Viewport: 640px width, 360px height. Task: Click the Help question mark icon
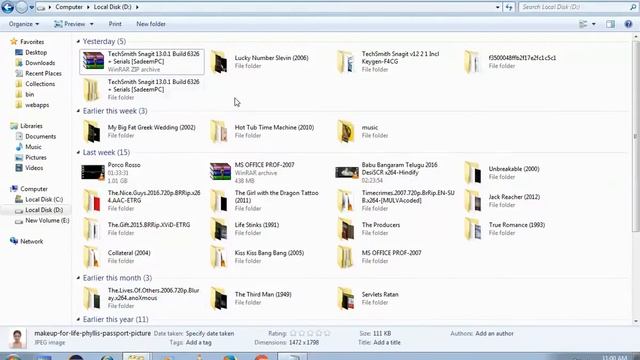(x=628, y=24)
